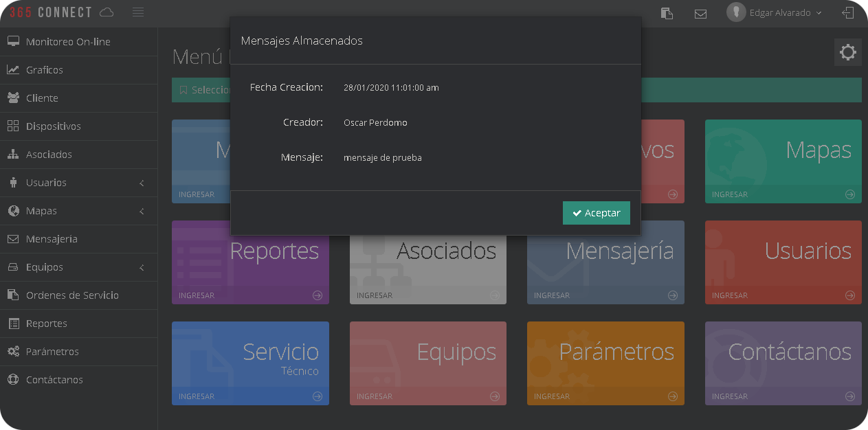Open the Asociados sidebar icon

coord(13,154)
